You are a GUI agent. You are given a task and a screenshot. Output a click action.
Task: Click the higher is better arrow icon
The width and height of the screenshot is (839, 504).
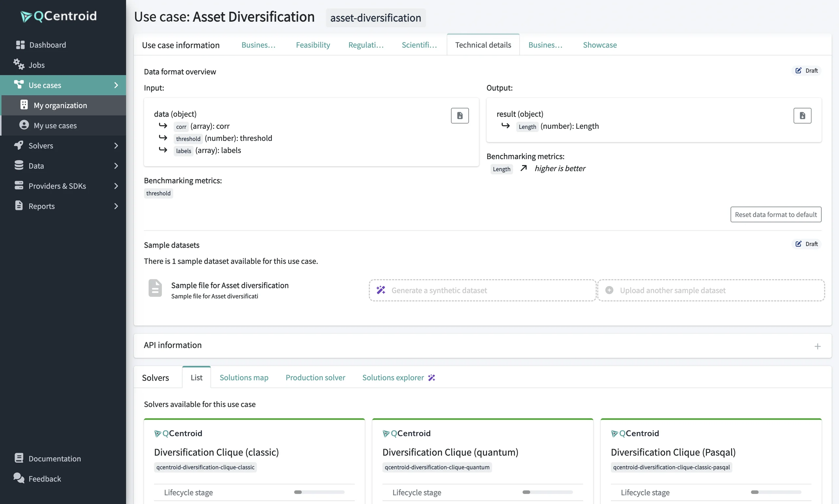tap(523, 168)
